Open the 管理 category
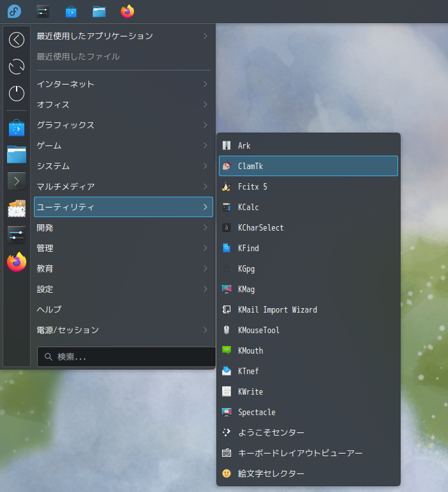The width and height of the screenshot is (448, 492). tap(124, 248)
